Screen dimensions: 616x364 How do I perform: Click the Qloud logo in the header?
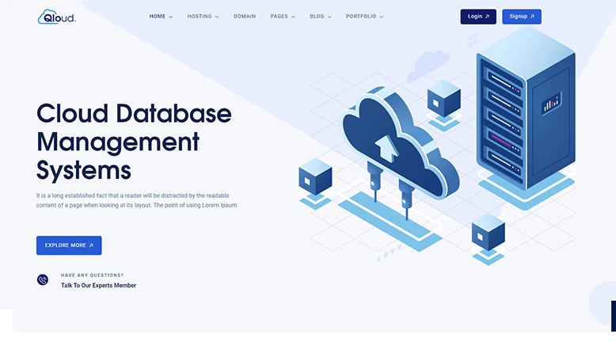coord(56,17)
